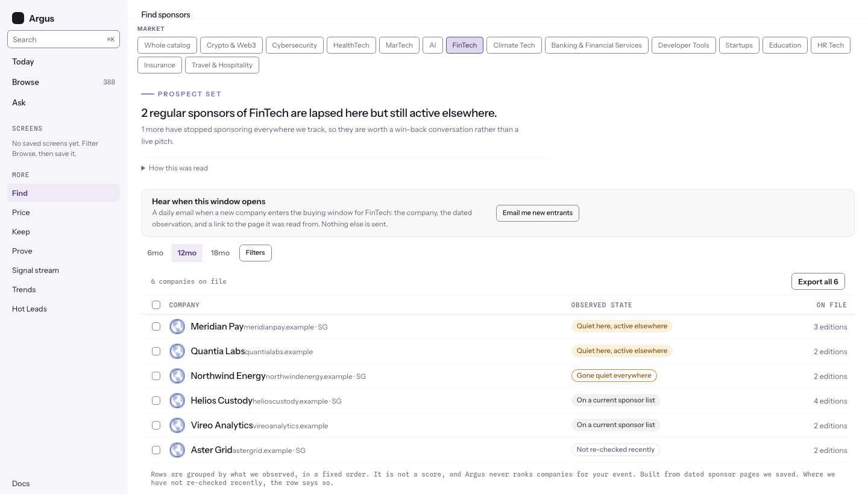Open Signal stream in the sidebar
Image resolution: width=868 pixels, height=494 pixels.
point(63,270)
